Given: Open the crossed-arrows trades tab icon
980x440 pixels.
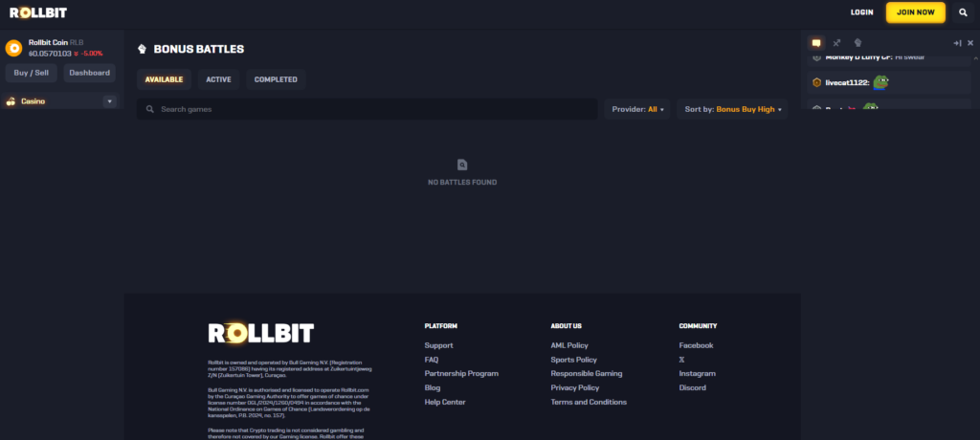Looking at the screenshot, I should [x=836, y=43].
